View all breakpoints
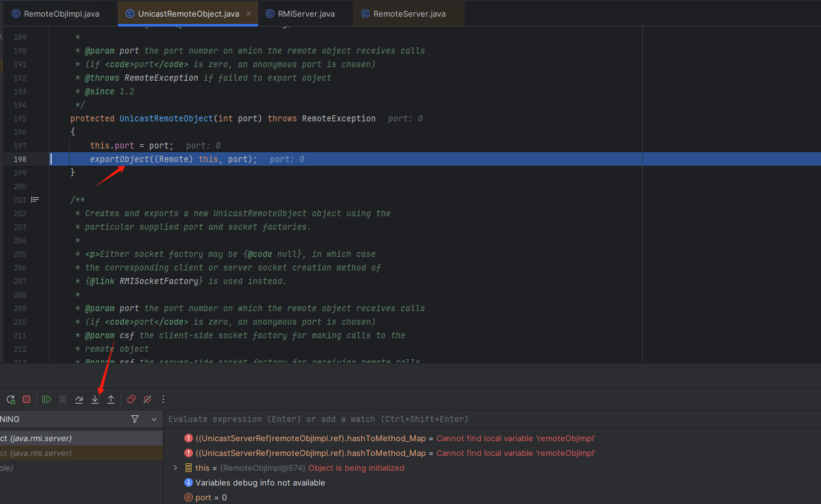Viewport: 821px width, 504px height. point(131,399)
